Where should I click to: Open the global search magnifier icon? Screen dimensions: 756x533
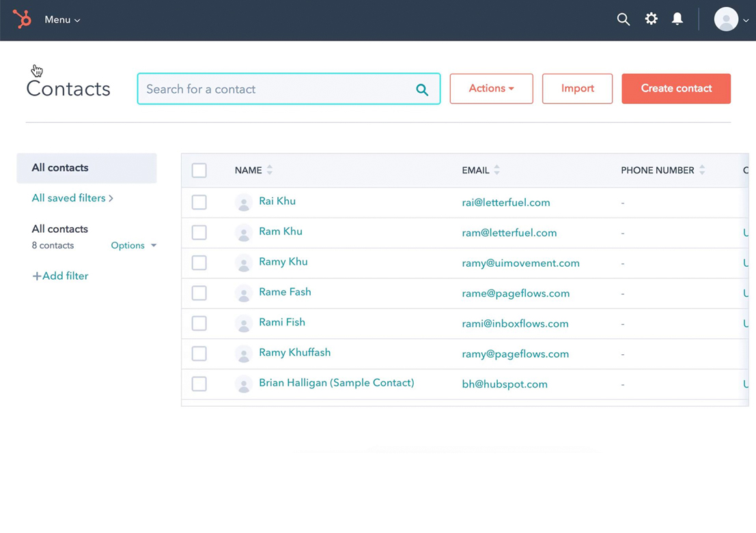pos(623,20)
